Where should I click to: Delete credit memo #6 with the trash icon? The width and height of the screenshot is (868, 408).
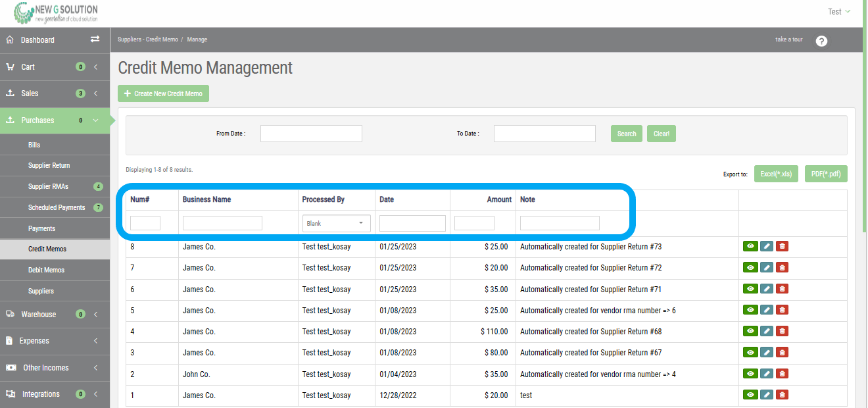tap(782, 288)
